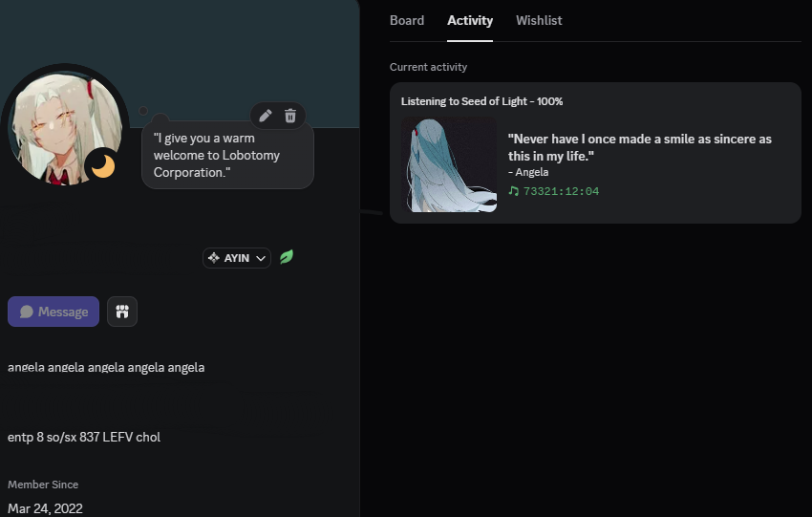Screen dimensions: 812x517
Task: Click the Lobotomy Corporation status bubble text
Action: click(x=217, y=155)
